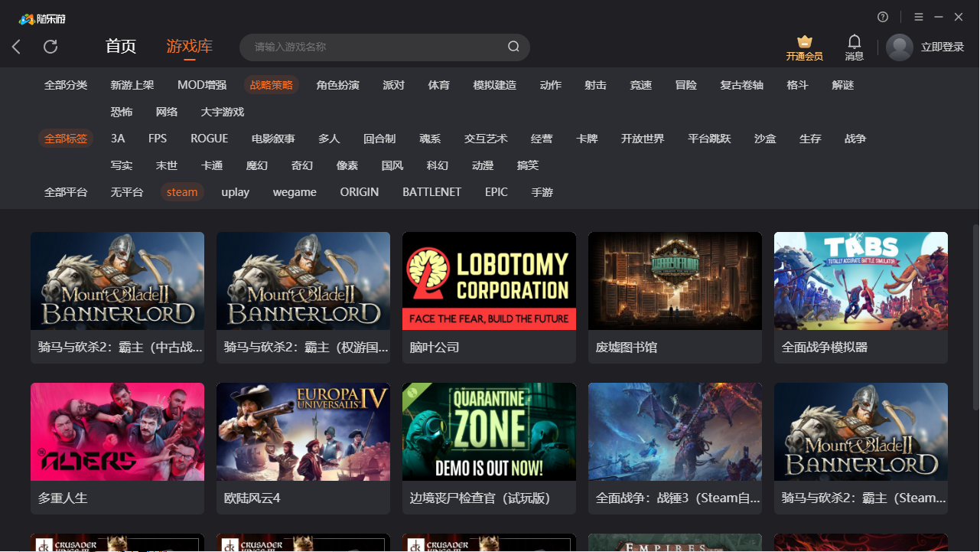Open the Lobotomy Corporation game thumbnail
Viewport: 980px width, 552px height.
point(489,281)
